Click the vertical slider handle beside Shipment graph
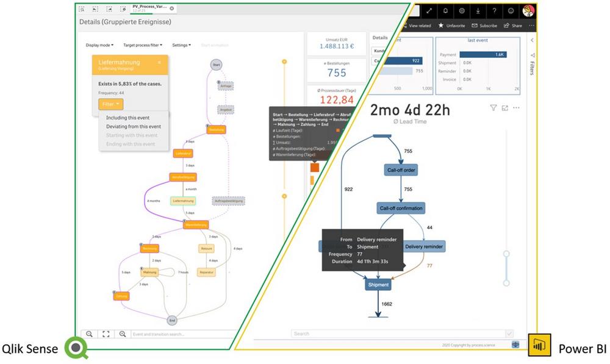 pyautogui.click(x=506, y=254)
